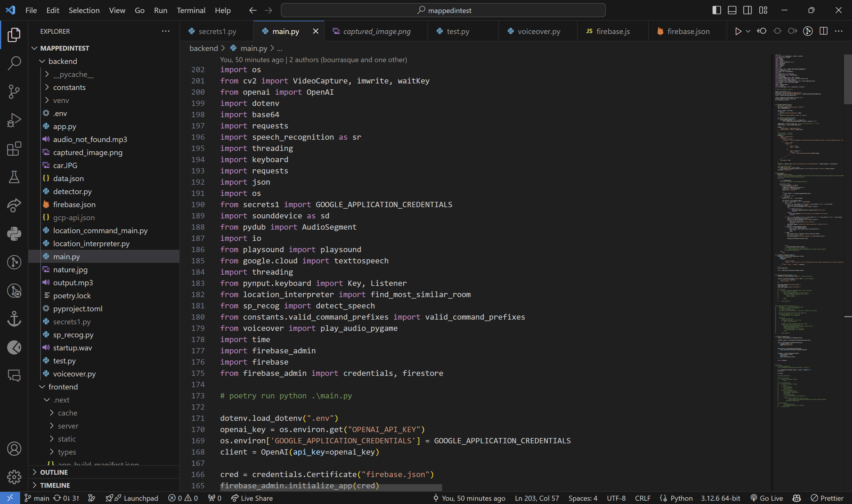Click the Search activity bar icon
This screenshot has height=504, width=852.
click(14, 63)
